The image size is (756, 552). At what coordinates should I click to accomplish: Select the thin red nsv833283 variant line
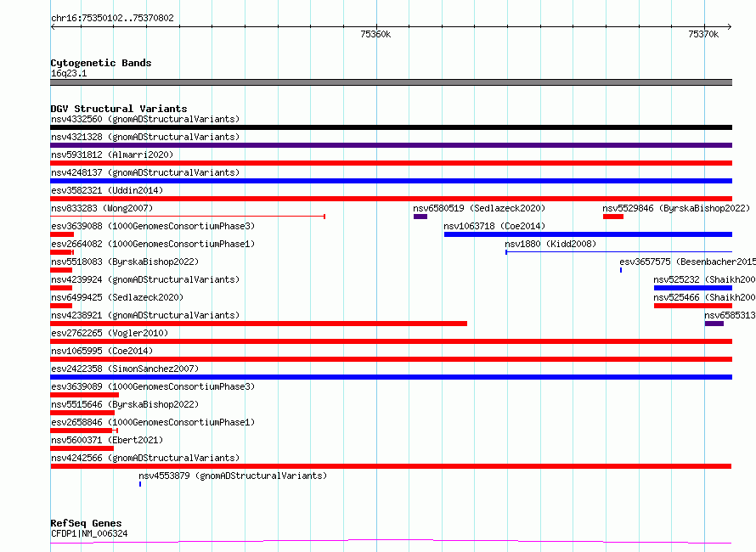pyautogui.click(x=188, y=217)
